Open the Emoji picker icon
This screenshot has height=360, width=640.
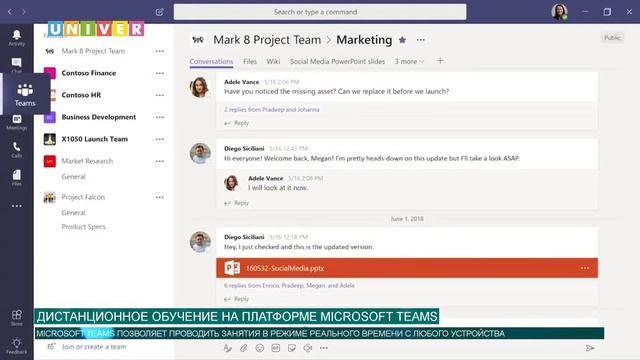(x=260, y=348)
